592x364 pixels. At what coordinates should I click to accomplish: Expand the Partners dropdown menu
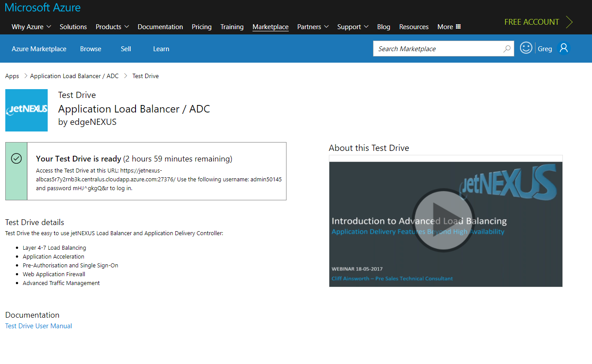tap(313, 27)
